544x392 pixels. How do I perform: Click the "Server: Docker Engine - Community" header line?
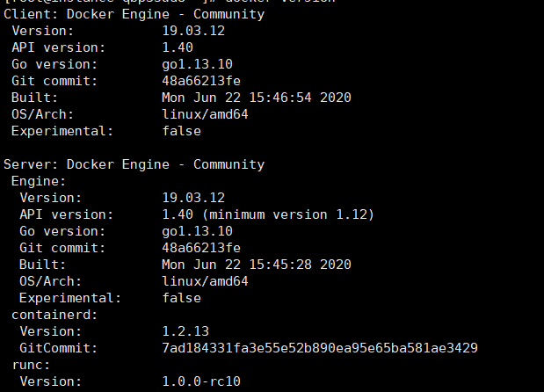134,164
